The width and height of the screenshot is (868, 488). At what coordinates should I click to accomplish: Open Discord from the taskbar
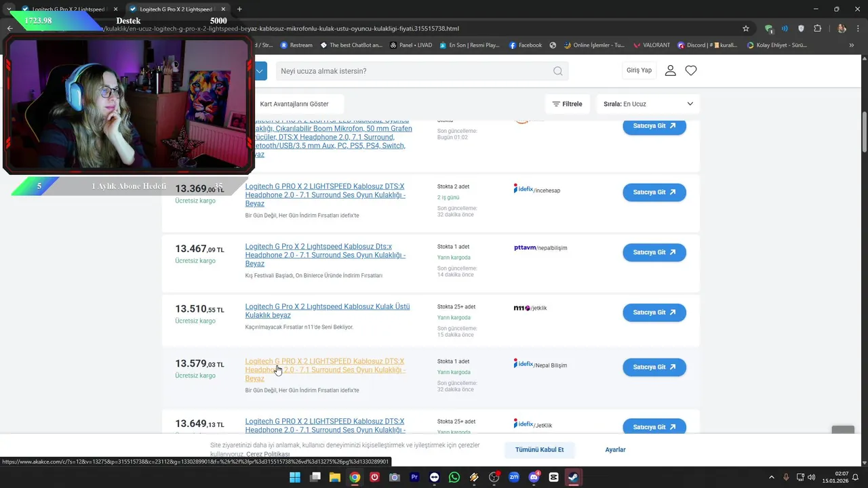(x=534, y=477)
